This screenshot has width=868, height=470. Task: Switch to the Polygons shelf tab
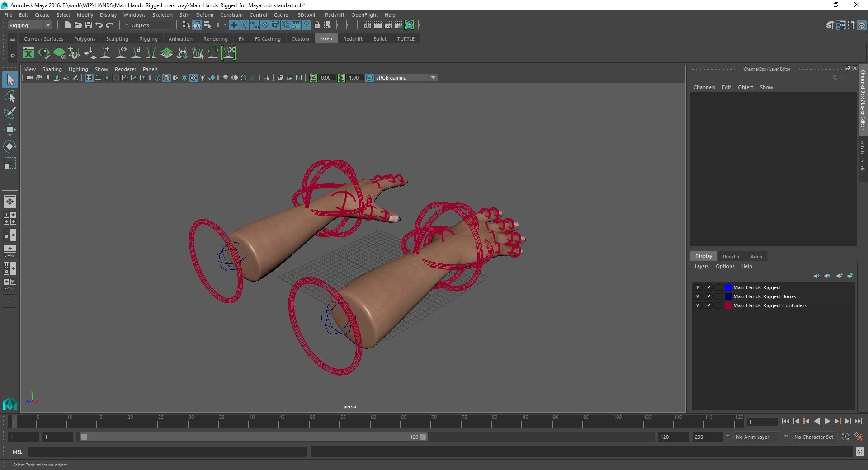point(85,39)
